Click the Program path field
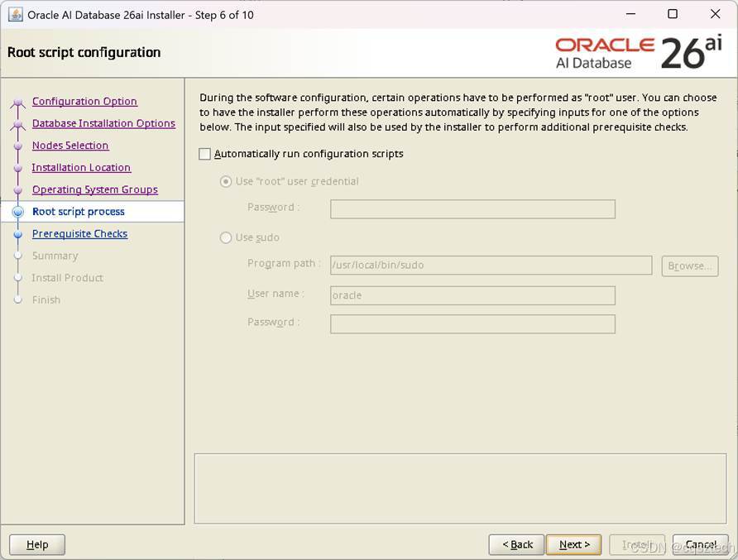This screenshot has width=738, height=560. click(x=491, y=265)
